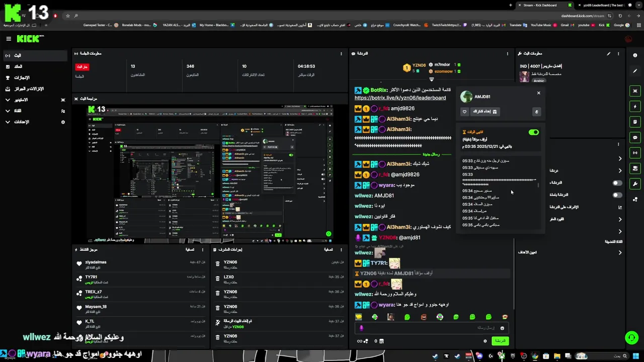The height and width of the screenshot is (362, 644).
Task: Toggle the lightning bolt widget icon in right toolbar
Action: pos(635,107)
